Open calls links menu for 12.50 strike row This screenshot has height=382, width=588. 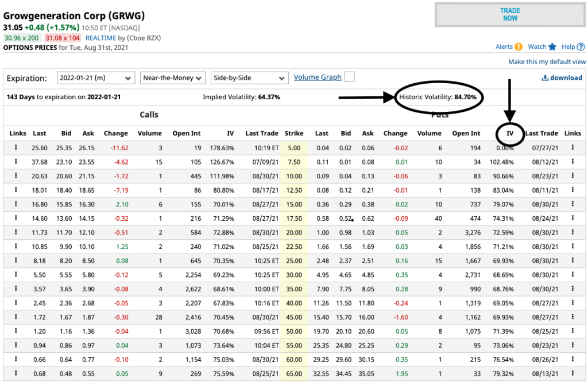click(x=16, y=190)
